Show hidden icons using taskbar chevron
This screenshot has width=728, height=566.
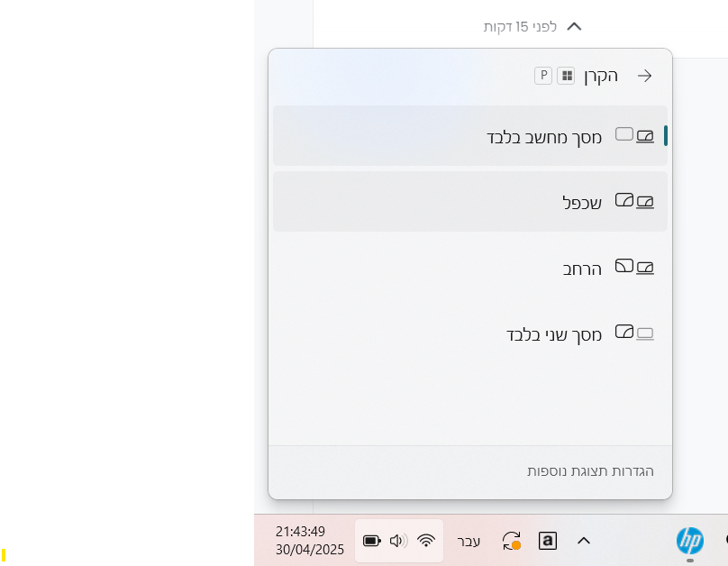pos(584,541)
